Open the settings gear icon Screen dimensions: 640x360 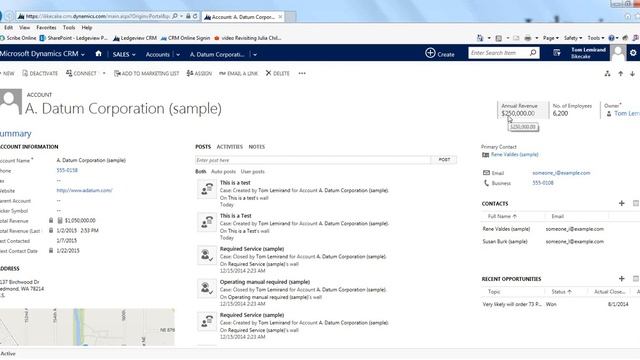coord(633,53)
